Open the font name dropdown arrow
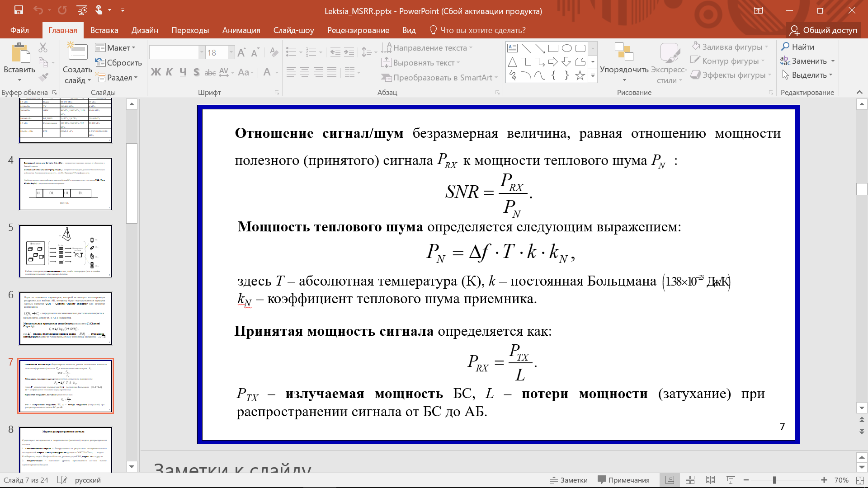 [x=202, y=52]
